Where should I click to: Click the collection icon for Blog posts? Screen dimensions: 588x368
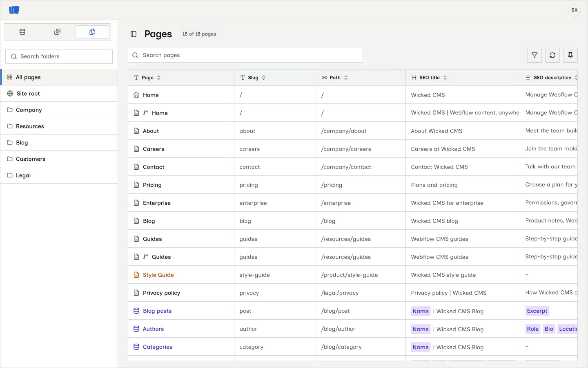[x=136, y=311]
